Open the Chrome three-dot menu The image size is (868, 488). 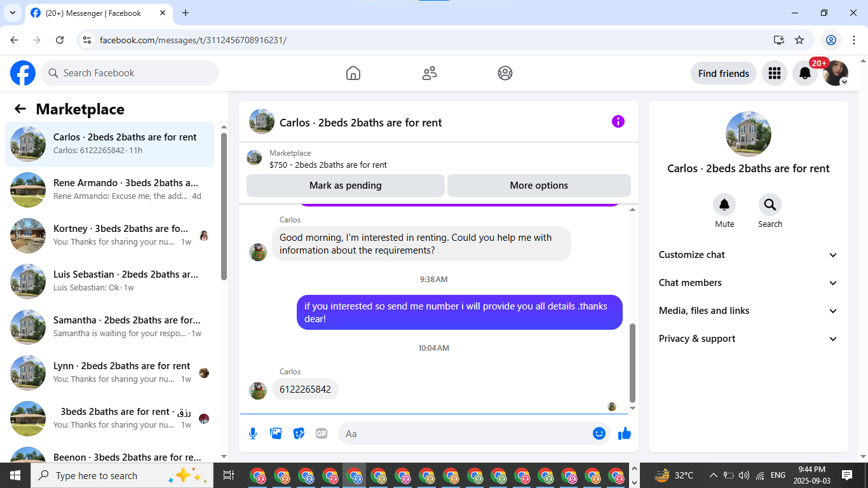[x=854, y=40]
